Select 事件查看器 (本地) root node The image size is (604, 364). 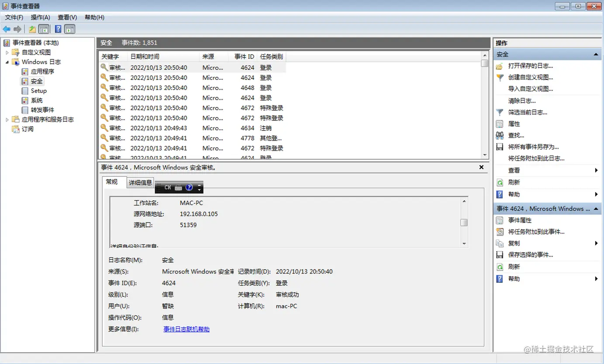point(35,43)
